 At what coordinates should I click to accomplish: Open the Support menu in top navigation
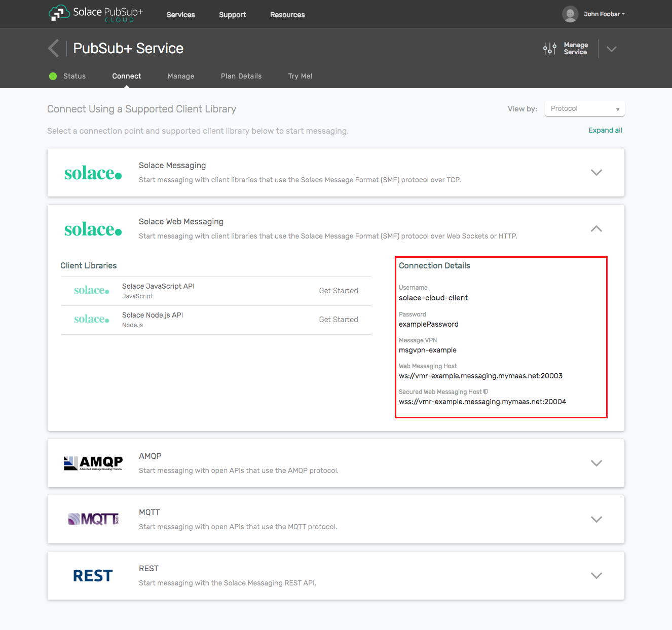232,15
